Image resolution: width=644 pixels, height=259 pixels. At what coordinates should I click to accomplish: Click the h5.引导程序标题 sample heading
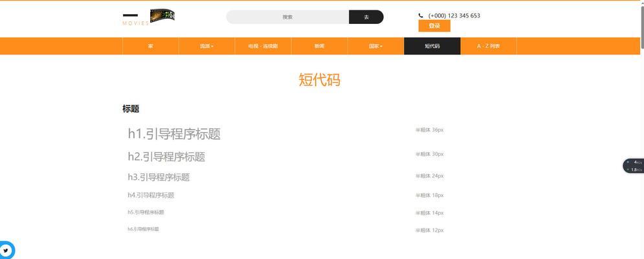click(146, 212)
